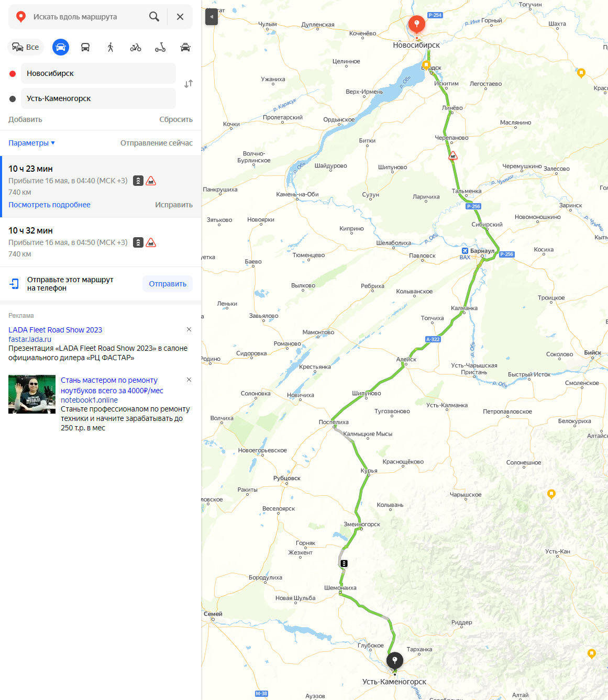Select the 10 ч 32 мин alternative route
This screenshot has width=608, height=700.
101,242
